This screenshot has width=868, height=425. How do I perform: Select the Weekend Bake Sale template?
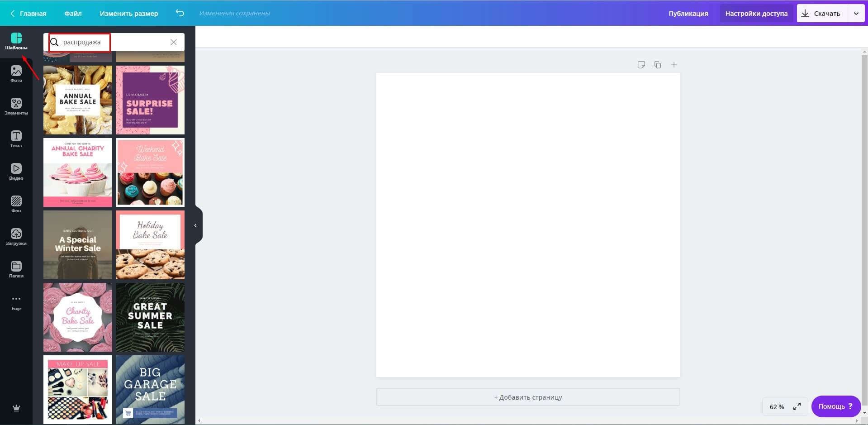[x=150, y=172]
